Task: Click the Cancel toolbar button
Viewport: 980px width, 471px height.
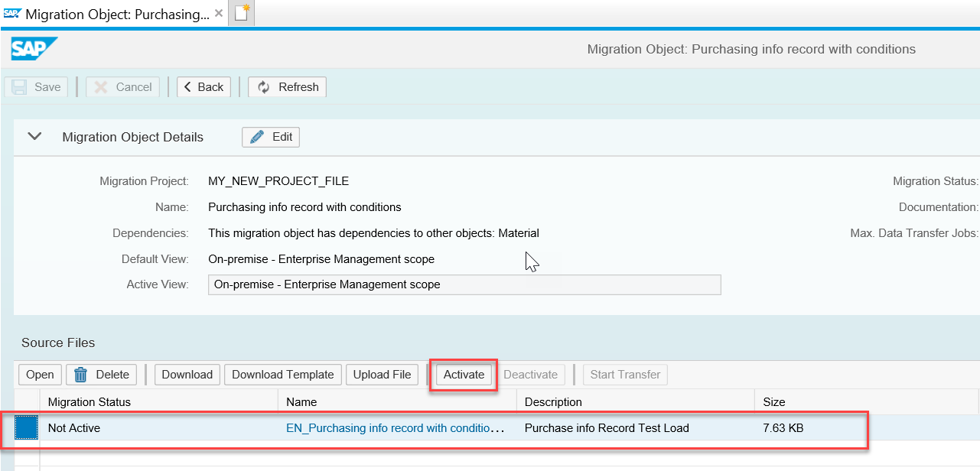Action: (x=123, y=87)
